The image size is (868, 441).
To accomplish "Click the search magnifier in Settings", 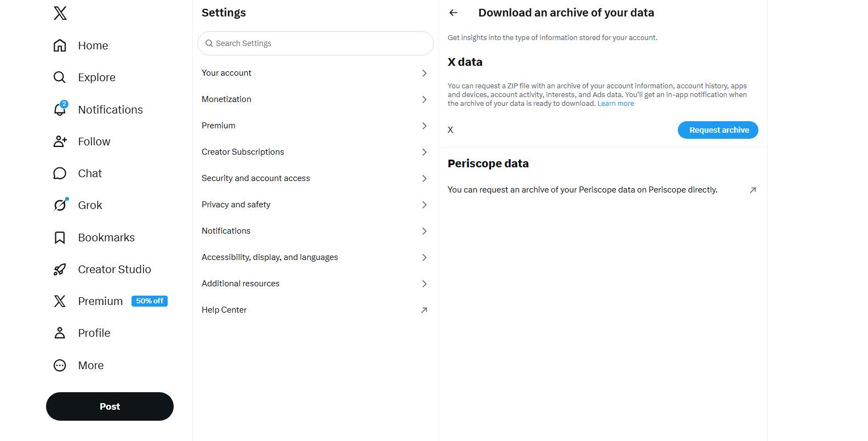I will coord(209,43).
